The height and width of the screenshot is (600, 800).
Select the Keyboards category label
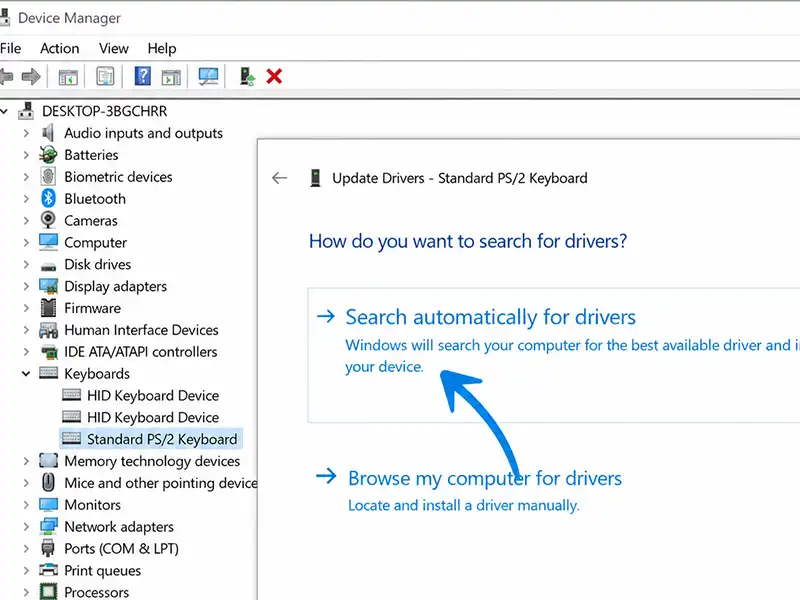point(97,373)
